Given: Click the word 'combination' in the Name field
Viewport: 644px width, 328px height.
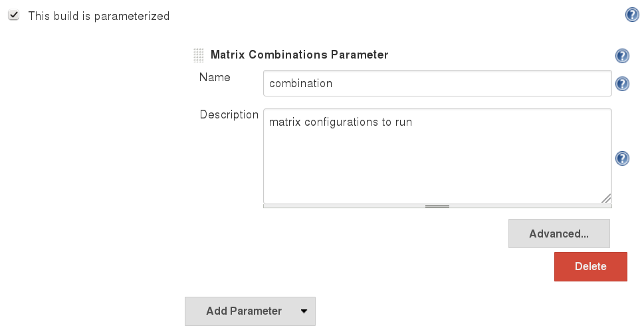Looking at the screenshot, I should [300, 84].
